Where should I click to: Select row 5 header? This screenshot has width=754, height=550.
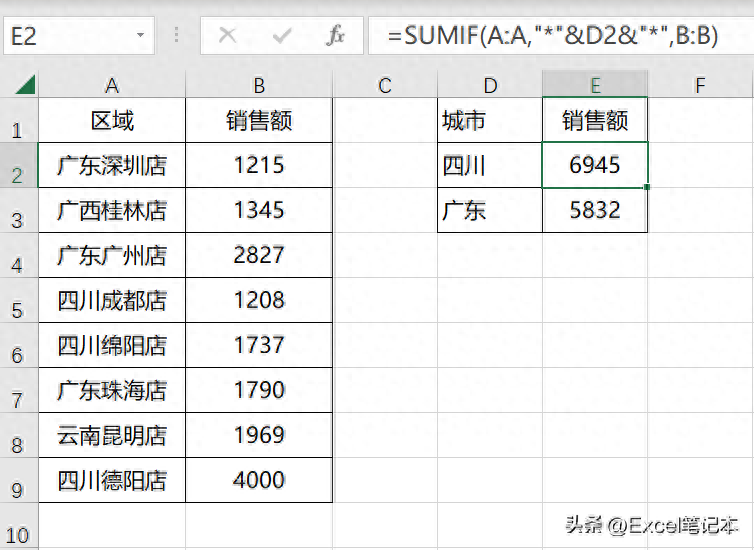(x=19, y=300)
